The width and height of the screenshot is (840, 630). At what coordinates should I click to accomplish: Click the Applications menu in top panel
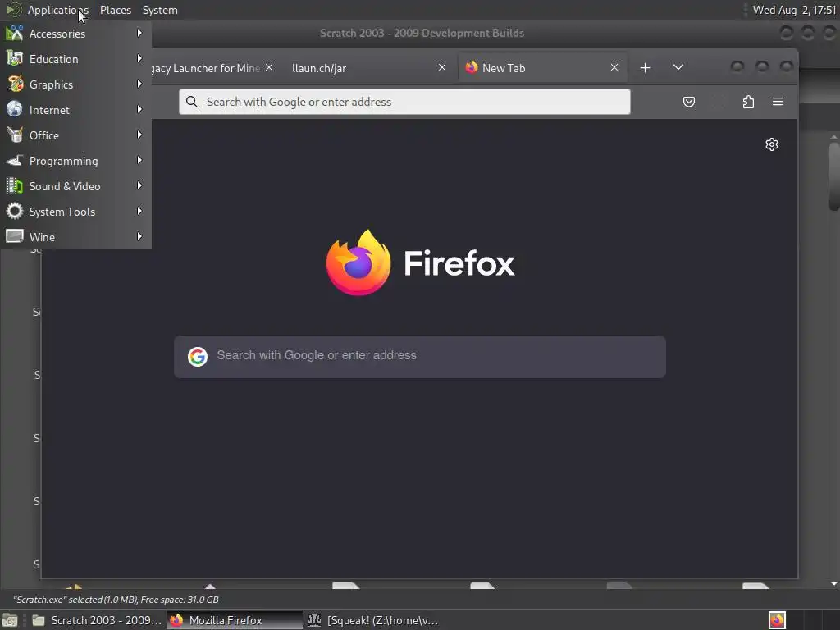click(58, 10)
